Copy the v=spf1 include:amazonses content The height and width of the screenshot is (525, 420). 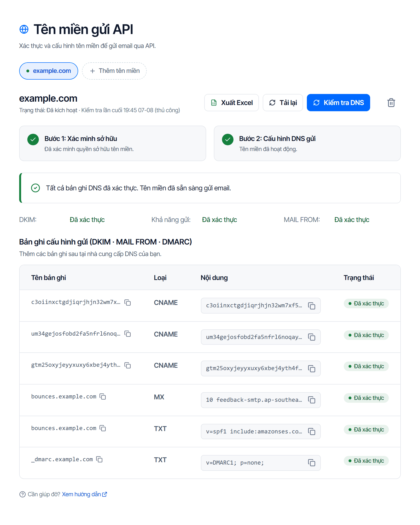pos(311,432)
